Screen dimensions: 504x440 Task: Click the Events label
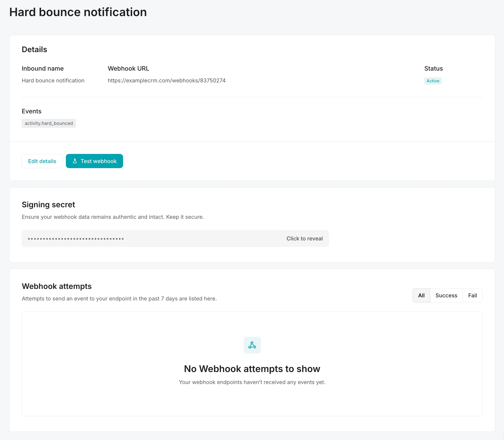coord(31,111)
